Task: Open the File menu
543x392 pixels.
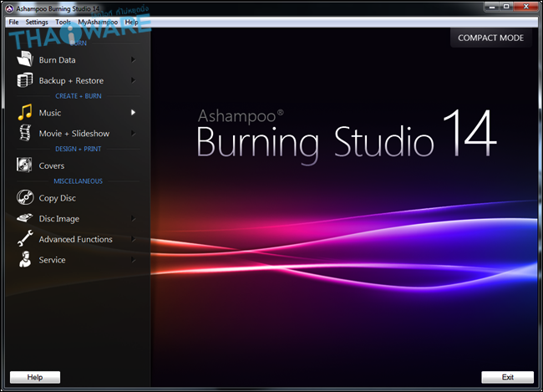Action: [x=13, y=22]
